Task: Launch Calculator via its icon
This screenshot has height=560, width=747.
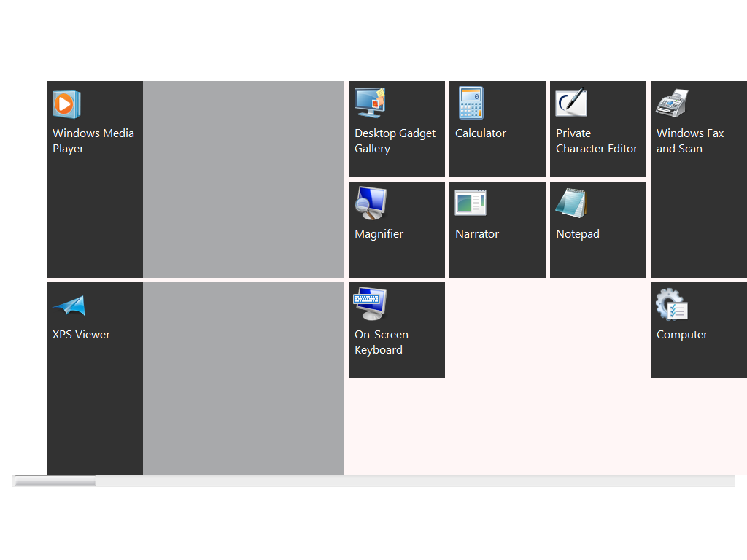Action: click(x=471, y=102)
